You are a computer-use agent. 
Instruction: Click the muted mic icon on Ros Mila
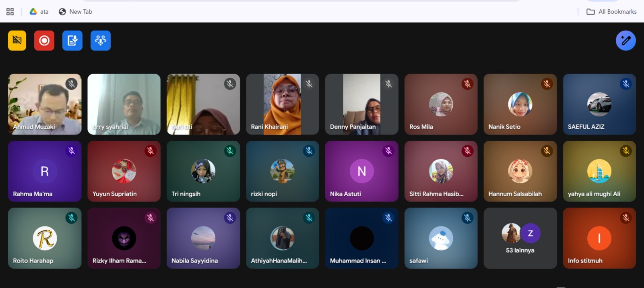[x=467, y=84]
